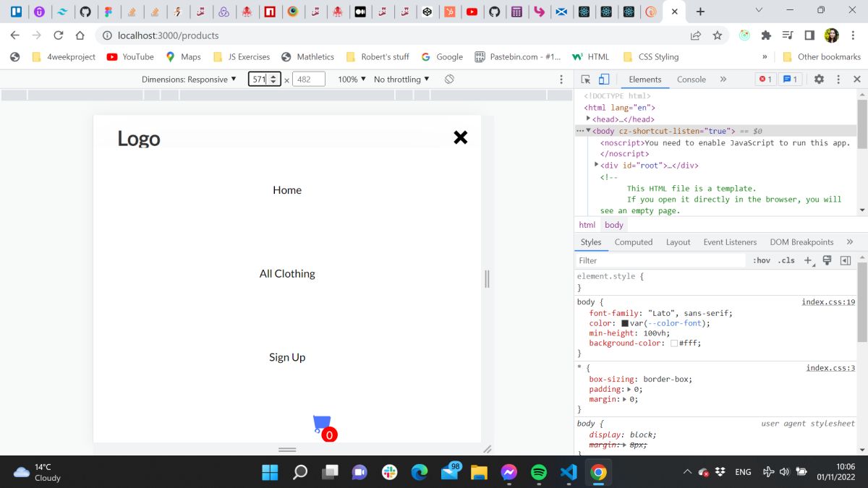This screenshot has height=488, width=868.
Task: Click the rotate screen icon in device toolbar
Action: coord(449,79)
